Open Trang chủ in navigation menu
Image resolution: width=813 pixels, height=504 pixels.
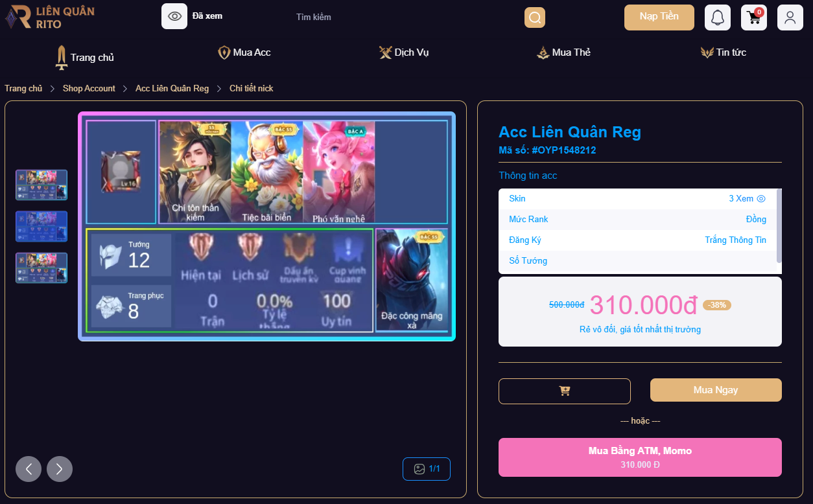tap(85, 57)
